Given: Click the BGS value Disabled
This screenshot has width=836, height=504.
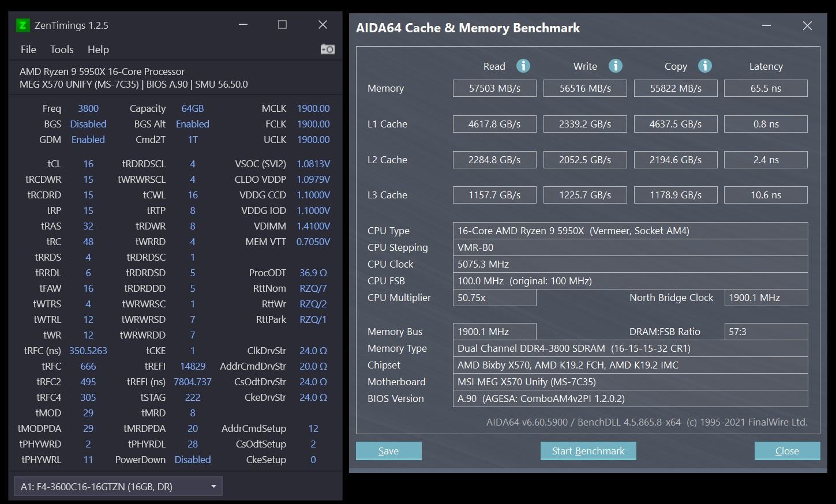Looking at the screenshot, I should pyautogui.click(x=88, y=124).
